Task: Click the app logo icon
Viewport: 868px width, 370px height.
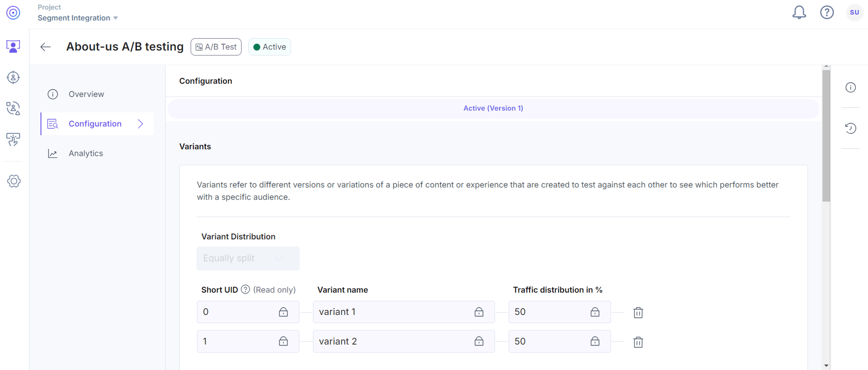Action: pos(13,13)
